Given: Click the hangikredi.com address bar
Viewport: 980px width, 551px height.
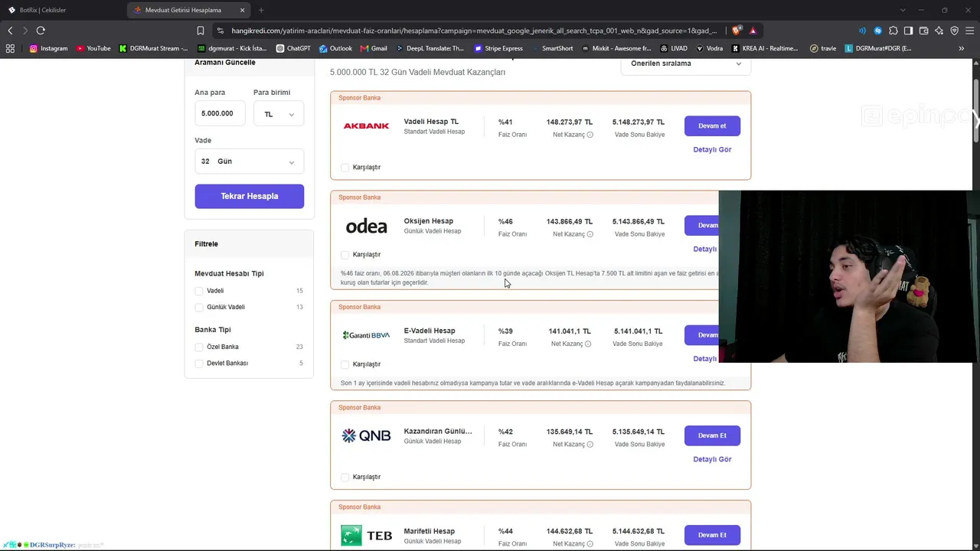Looking at the screenshot, I should pos(475,31).
